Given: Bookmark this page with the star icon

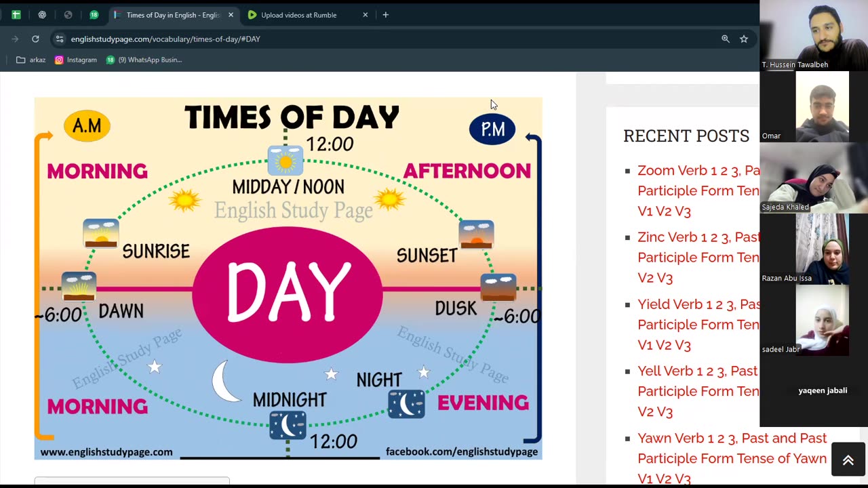Looking at the screenshot, I should point(744,39).
